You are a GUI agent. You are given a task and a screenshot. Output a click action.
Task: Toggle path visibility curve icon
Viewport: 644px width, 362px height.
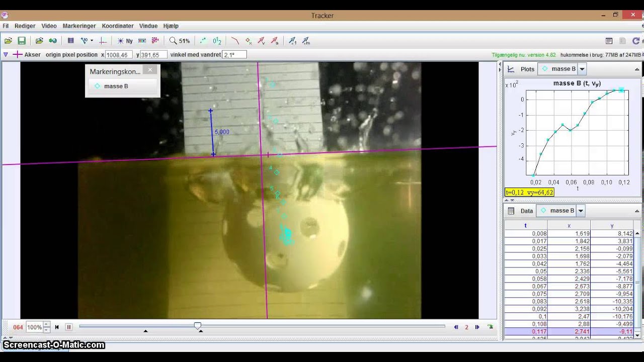point(235,41)
